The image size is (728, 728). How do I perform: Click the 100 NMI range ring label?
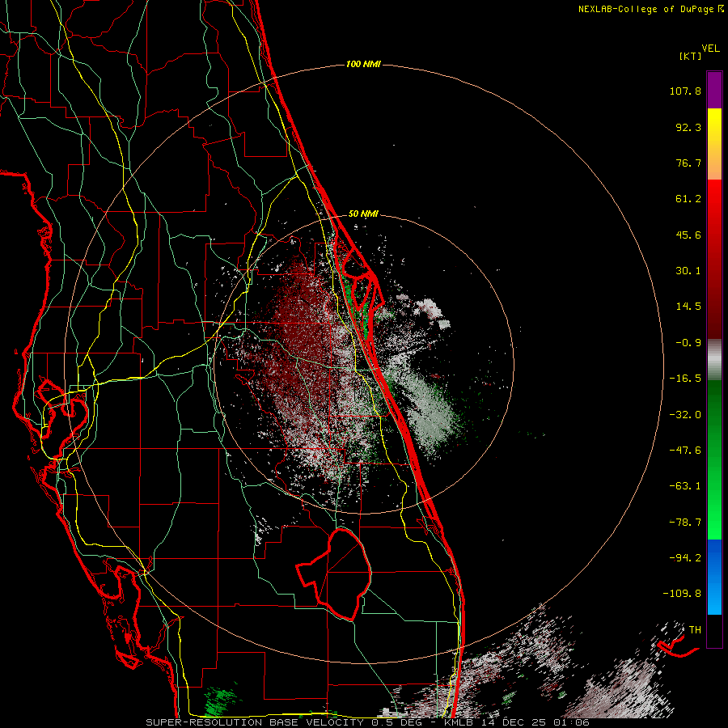(363, 64)
